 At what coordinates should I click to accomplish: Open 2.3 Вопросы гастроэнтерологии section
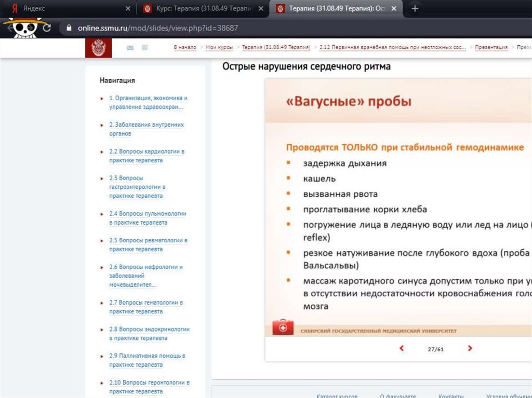point(137,187)
